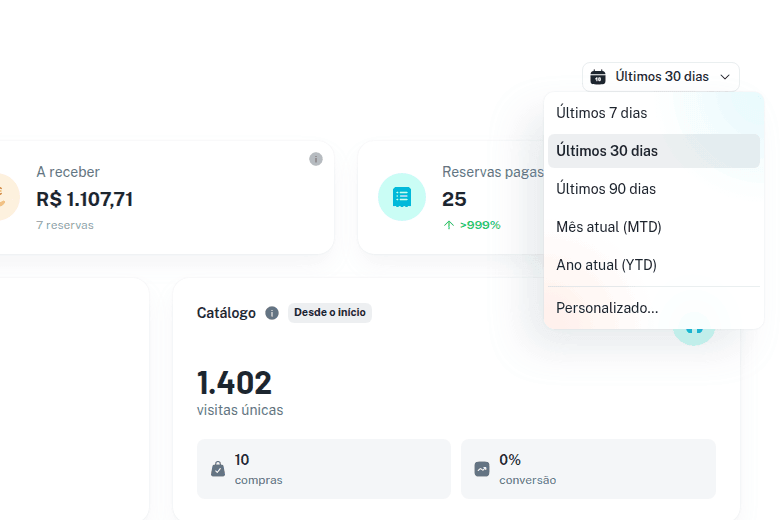Select Últimos 30 dias menu option
Image resolution: width=780 pixels, height=520 pixels.
click(654, 151)
